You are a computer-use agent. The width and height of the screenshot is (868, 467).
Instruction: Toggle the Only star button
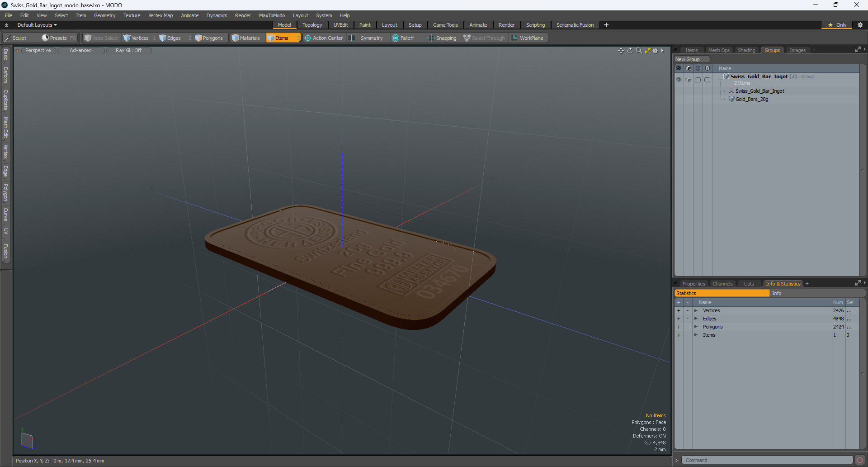837,25
